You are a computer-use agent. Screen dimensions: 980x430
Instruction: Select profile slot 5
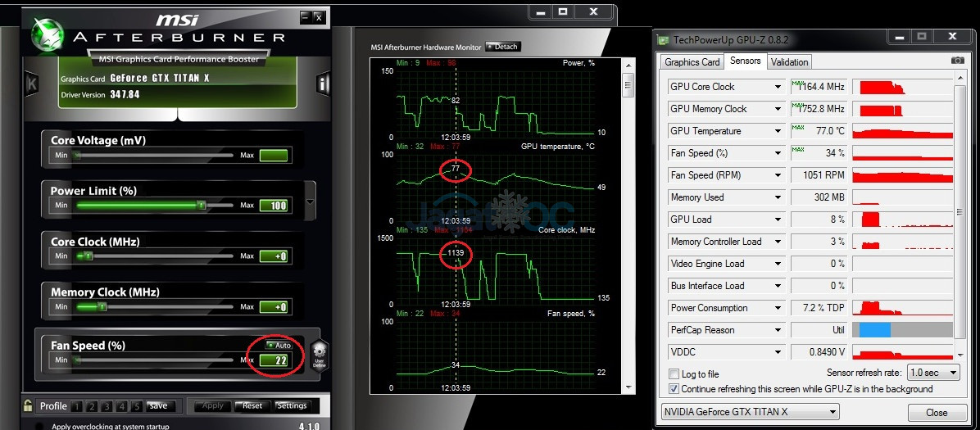click(137, 406)
